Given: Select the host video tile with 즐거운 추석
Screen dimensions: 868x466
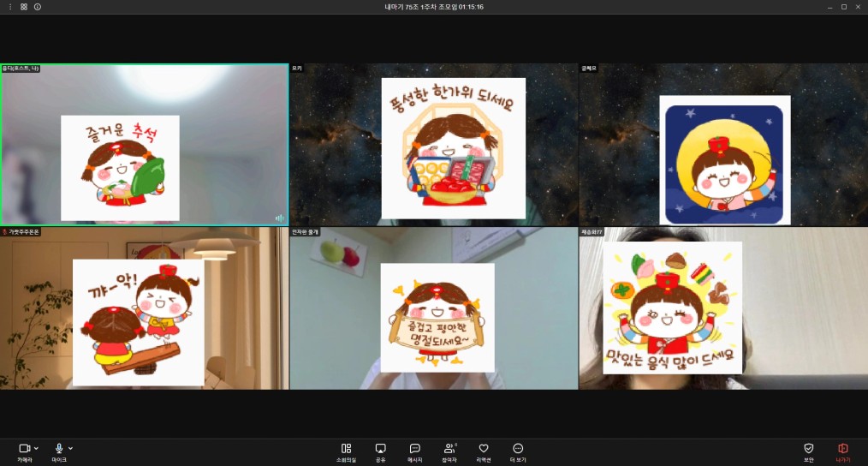Looking at the screenshot, I should (144, 144).
